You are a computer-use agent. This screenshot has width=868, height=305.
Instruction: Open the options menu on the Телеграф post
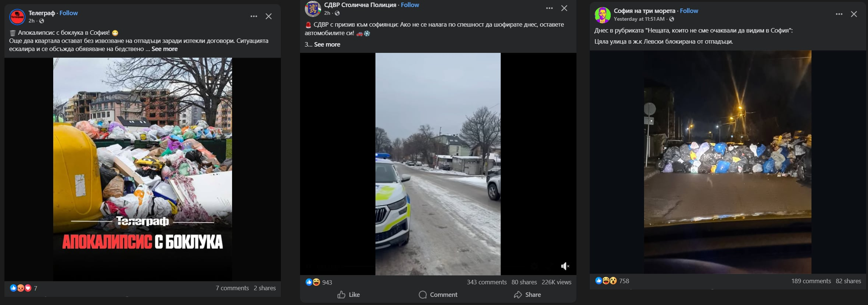[253, 16]
